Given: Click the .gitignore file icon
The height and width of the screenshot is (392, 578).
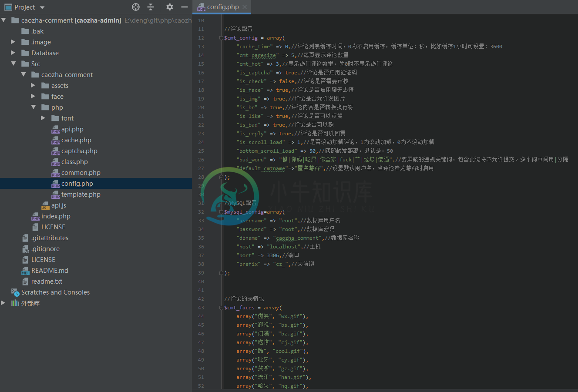Looking at the screenshot, I should [25, 249].
